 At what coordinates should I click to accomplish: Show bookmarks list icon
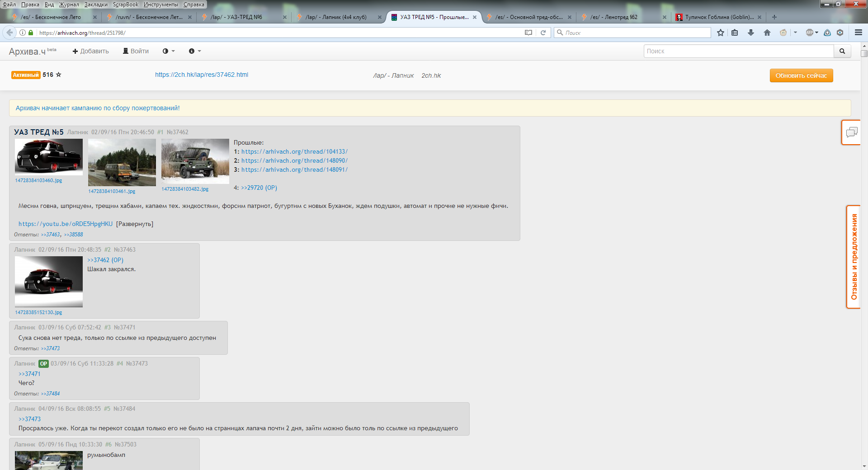(x=735, y=33)
